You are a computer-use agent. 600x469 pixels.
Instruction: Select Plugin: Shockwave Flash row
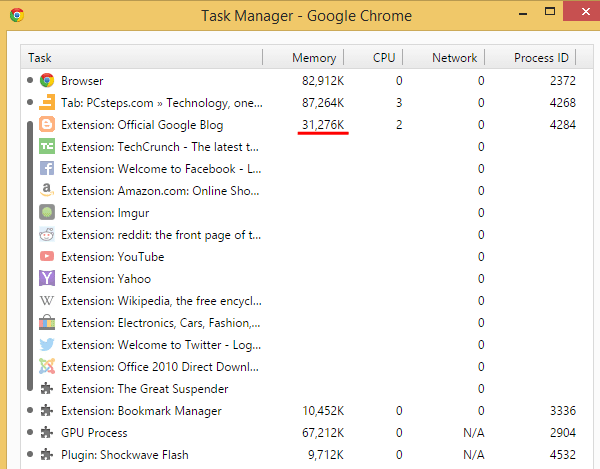point(306,454)
